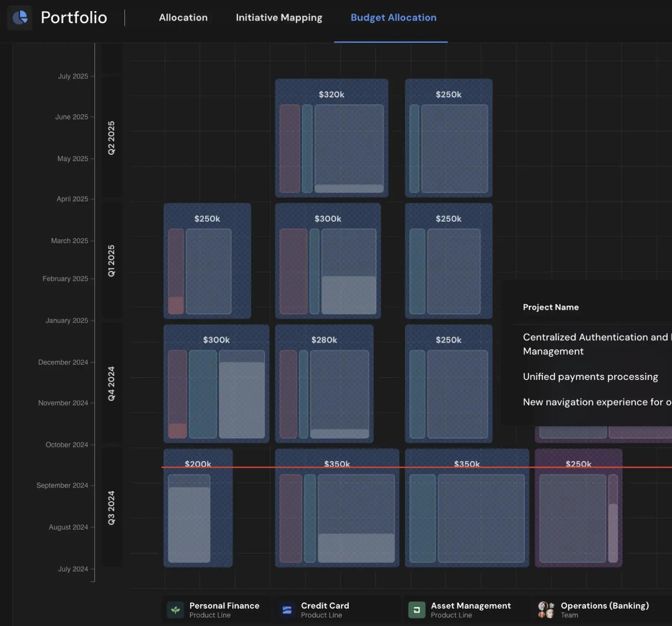The width and height of the screenshot is (672, 626).
Task: Open the Allocation tab
Action: 183,17
